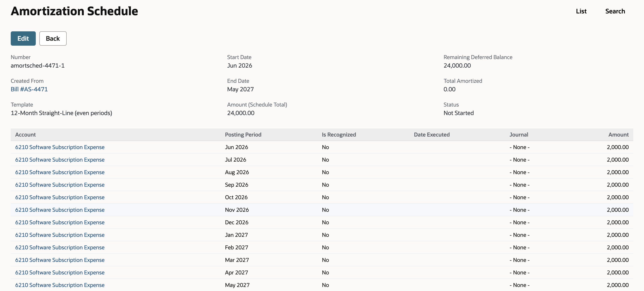Select Start Date value Jun 2026

[x=239, y=66]
